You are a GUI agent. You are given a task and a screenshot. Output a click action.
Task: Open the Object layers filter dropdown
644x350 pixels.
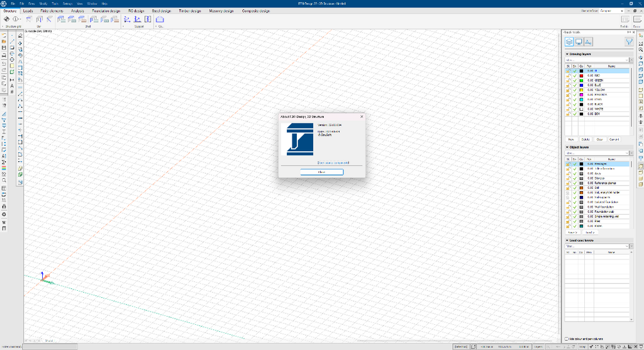tap(626, 153)
